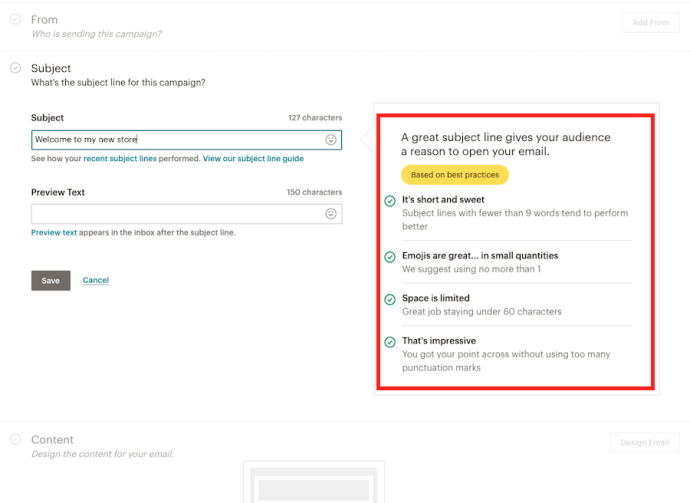This screenshot has height=503, width=690.
Task: Focus the Subject text input
Action: [175, 140]
